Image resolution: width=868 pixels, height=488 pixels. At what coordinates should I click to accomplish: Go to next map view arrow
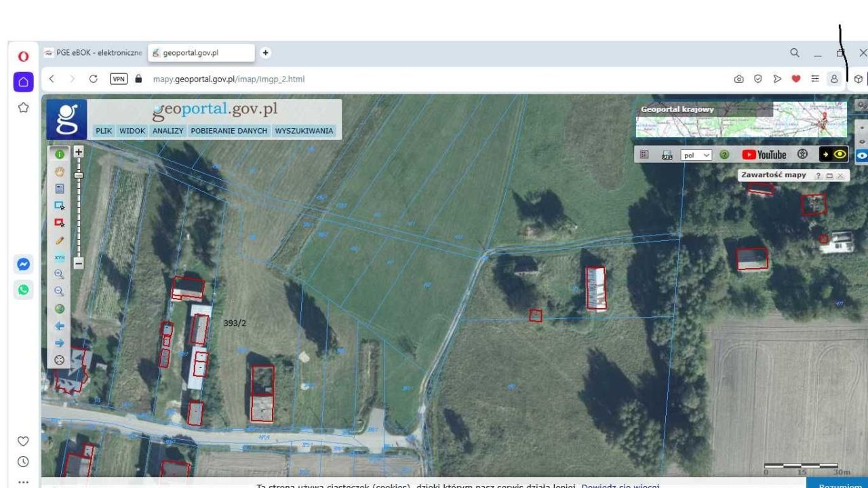59,343
